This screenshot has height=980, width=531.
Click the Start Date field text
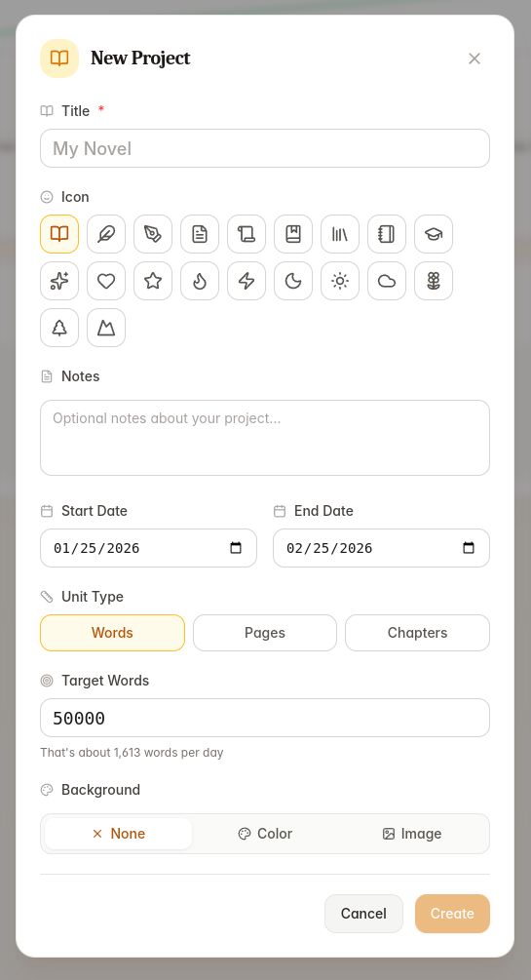click(x=96, y=548)
